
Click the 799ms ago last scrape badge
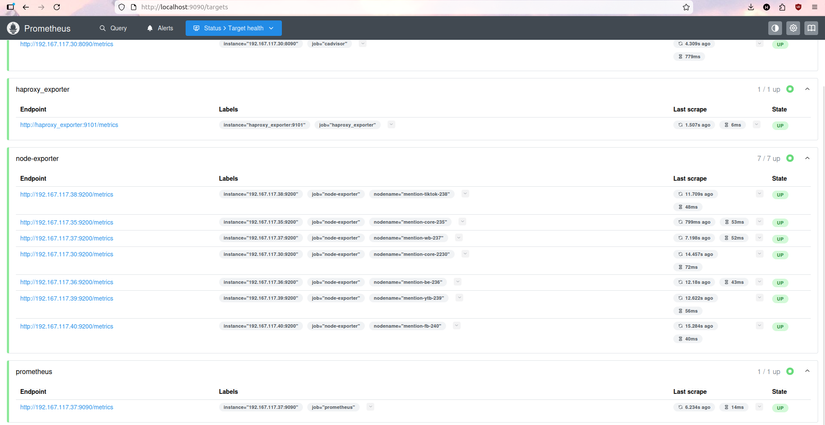(x=694, y=222)
